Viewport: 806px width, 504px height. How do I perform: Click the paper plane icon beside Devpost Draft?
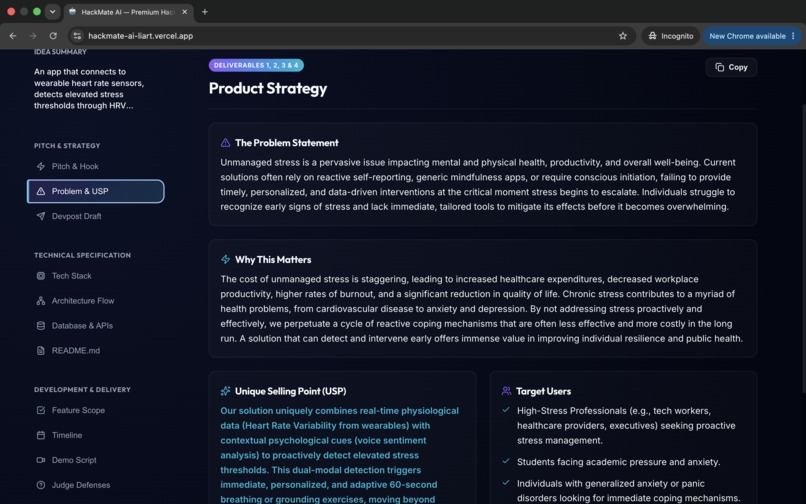click(x=41, y=216)
